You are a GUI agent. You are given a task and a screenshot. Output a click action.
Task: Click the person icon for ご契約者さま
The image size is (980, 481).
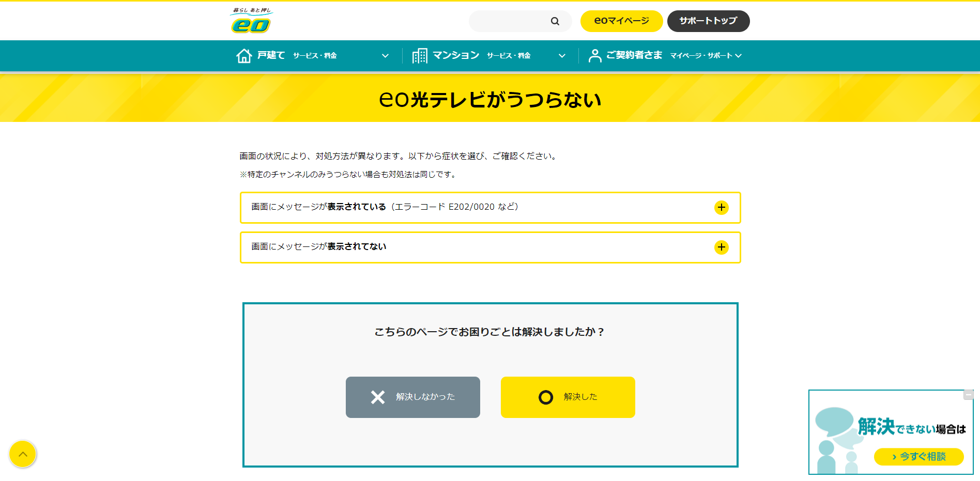coord(595,56)
